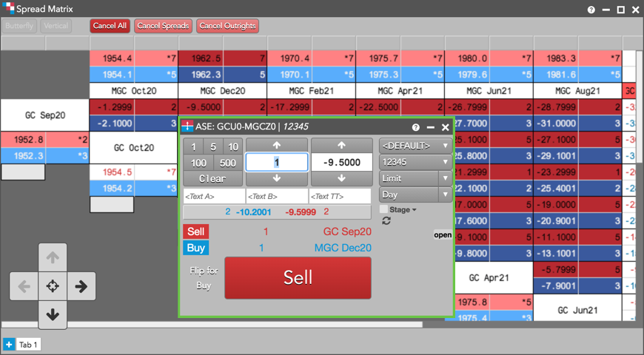The width and height of the screenshot is (644, 355).
Task: Click Flip for Buy
Action: tap(204, 278)
